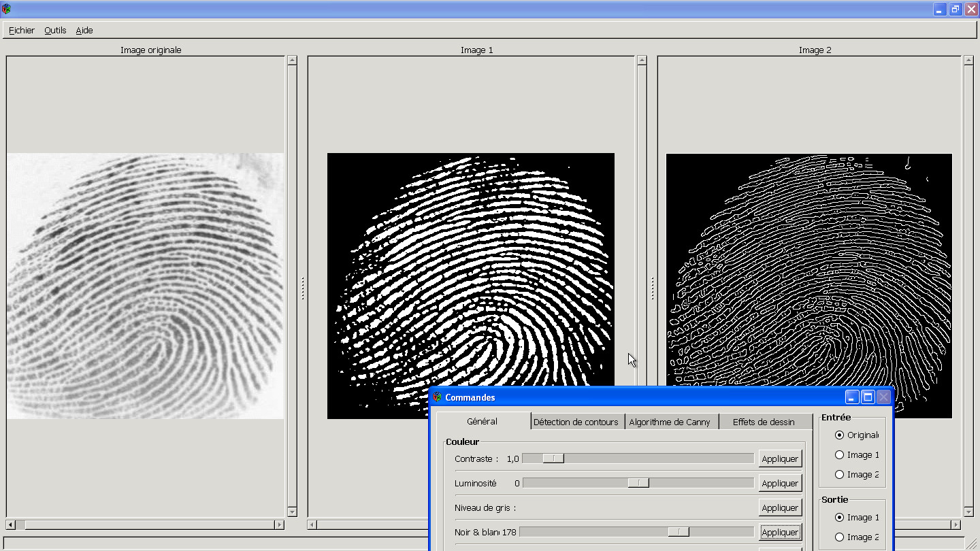Close the Commandes window

click(x=883, y=397)
